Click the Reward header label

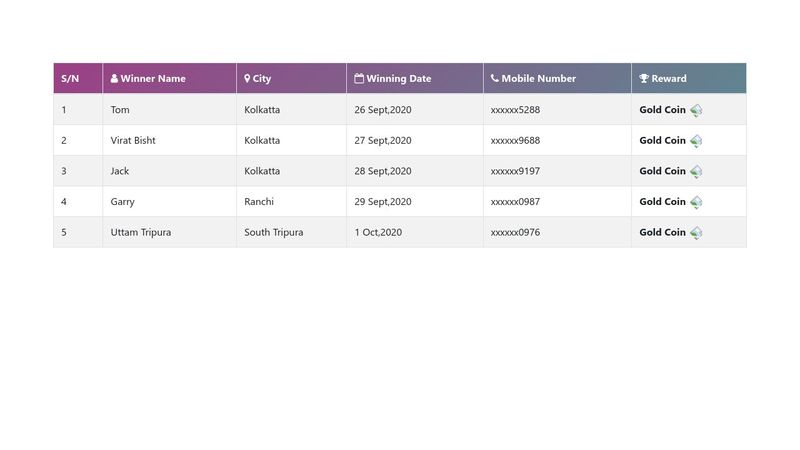669,79
